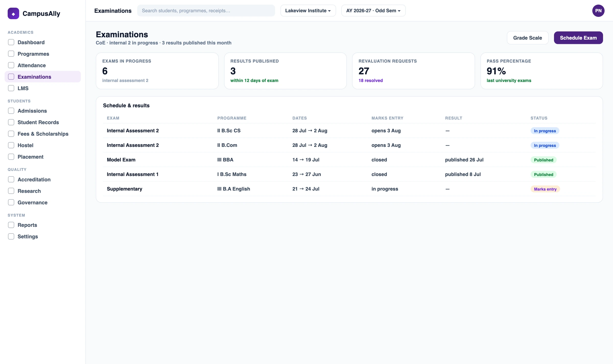Click the Programmes sidebar icon
Viewport: 613px width, 364px height.
point(11,54)
